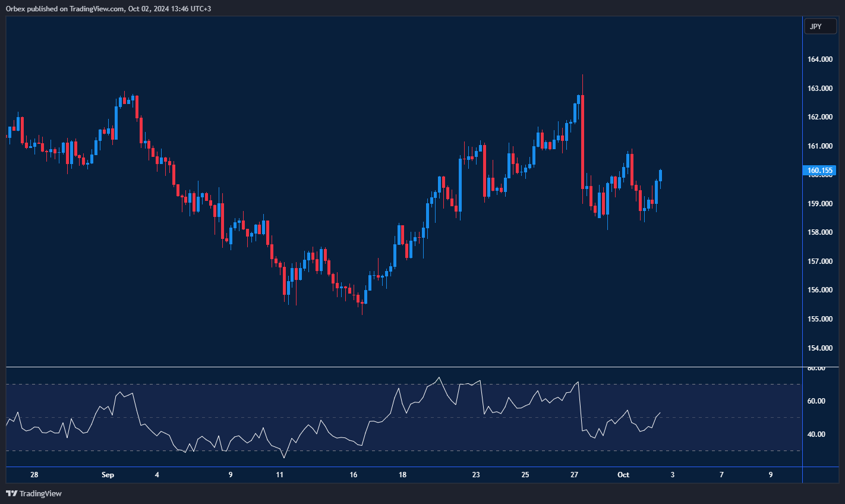Click the 60.00 RSI scale label
Screen dimensions: 845x504
click(x=816, y=401)
